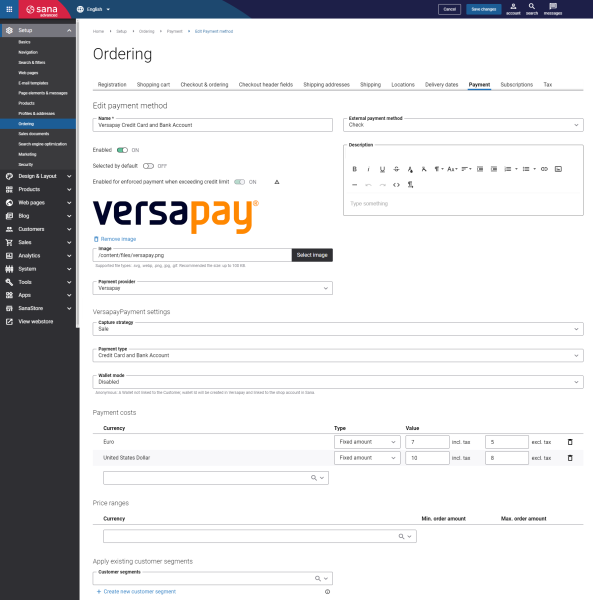This screenshot has width=593, height=600.
Task: Click the Bold icon in description editor
Action: (x=354, y=169)
